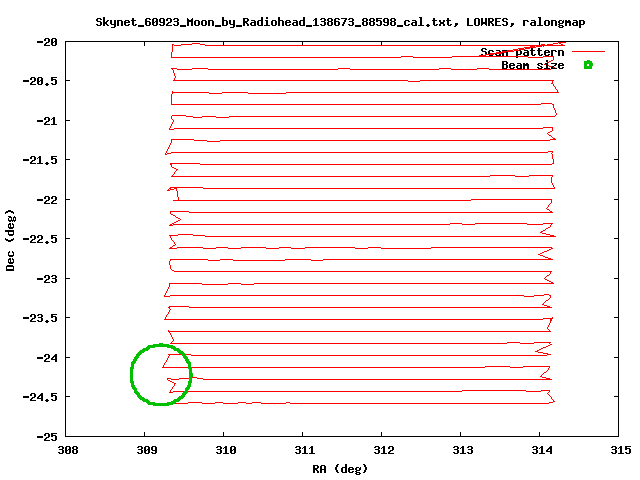Click the y-axis tick label -23
This screenshot has width=640, height=480.
click(47, 279)
